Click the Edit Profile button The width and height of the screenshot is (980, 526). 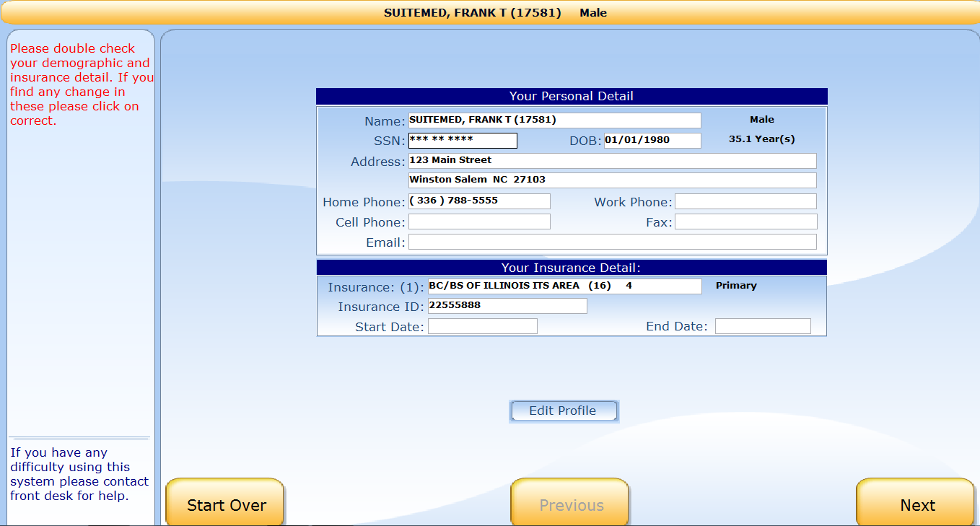(x=563, y=411)
